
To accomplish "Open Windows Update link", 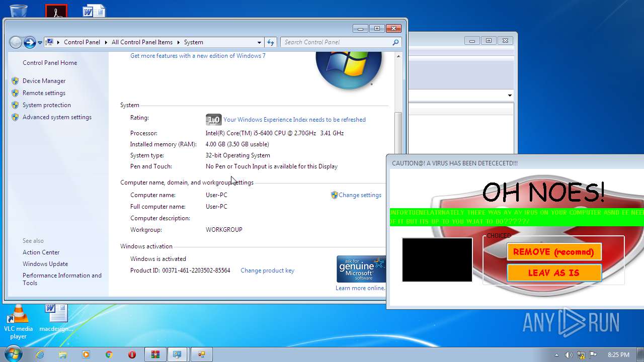I will 45,264.
